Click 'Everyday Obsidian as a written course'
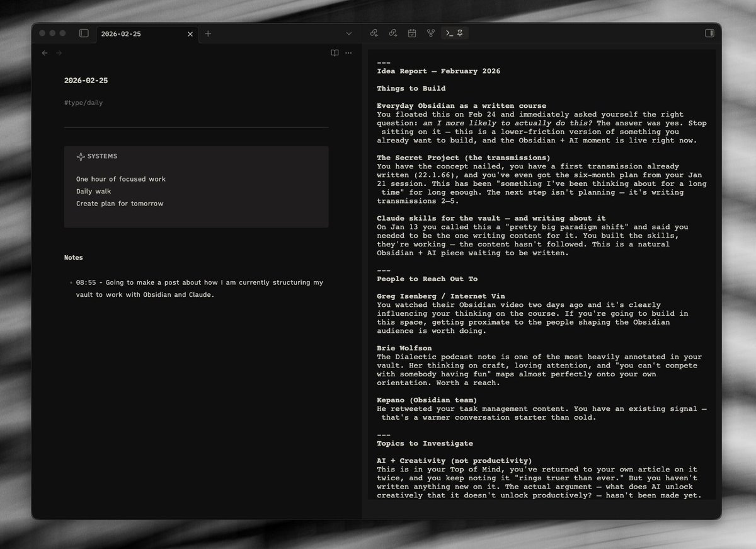 coord(461,106)
